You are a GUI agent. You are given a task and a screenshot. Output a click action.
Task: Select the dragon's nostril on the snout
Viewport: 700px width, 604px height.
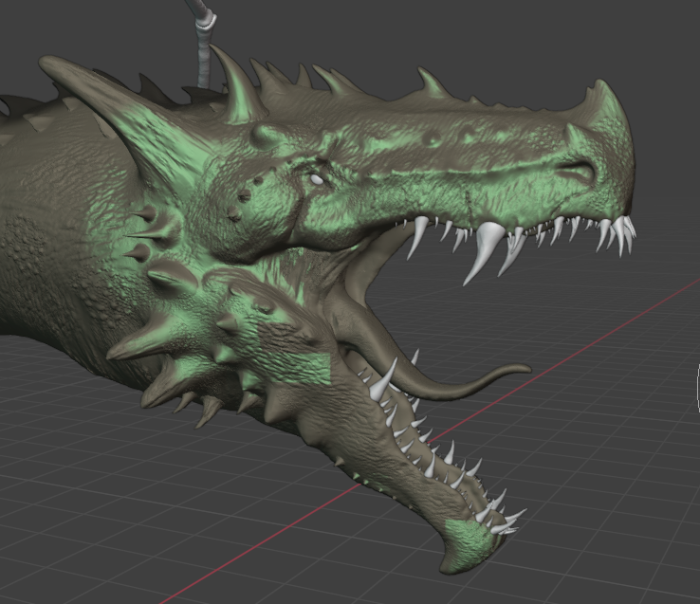[x=578, y=172]
